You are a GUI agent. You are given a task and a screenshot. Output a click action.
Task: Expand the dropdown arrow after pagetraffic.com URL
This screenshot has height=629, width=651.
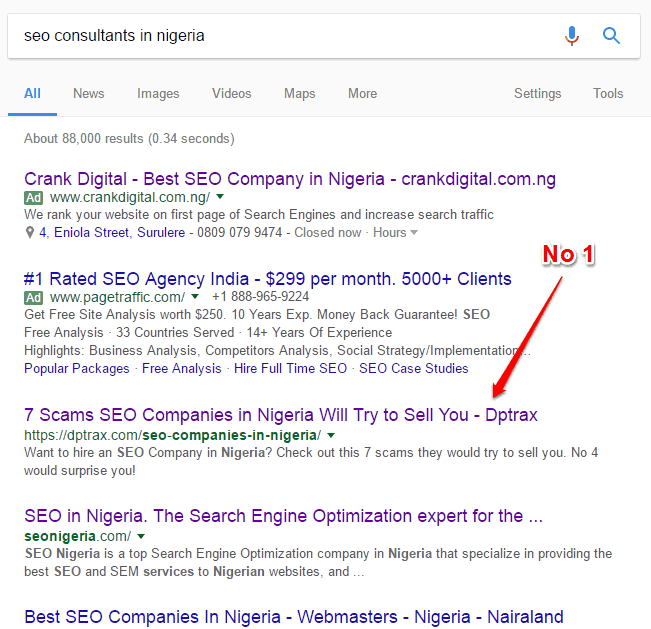(x=195, y=296)
